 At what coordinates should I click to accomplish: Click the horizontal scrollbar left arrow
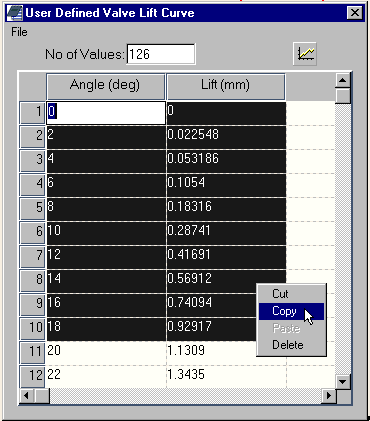27,396
